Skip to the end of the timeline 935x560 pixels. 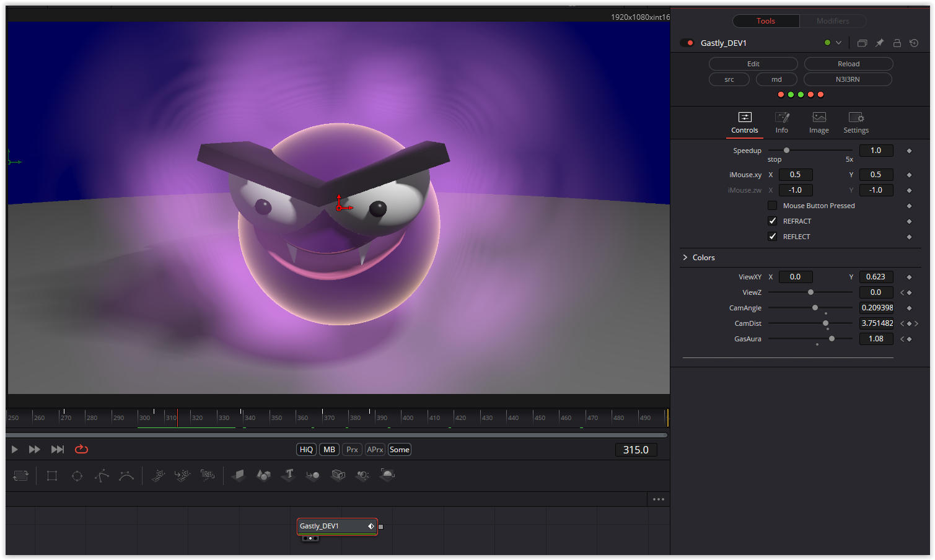click(x=58, y=449)
